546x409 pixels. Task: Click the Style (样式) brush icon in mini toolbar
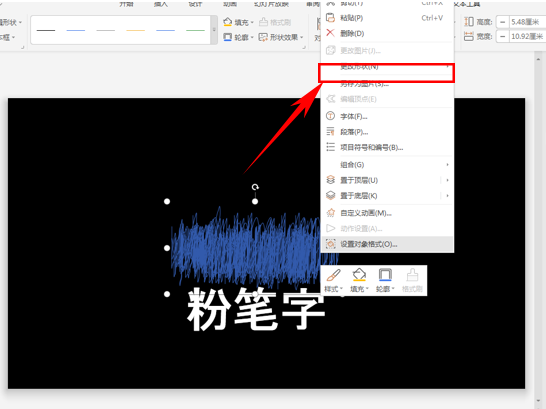tap(334, 275)
